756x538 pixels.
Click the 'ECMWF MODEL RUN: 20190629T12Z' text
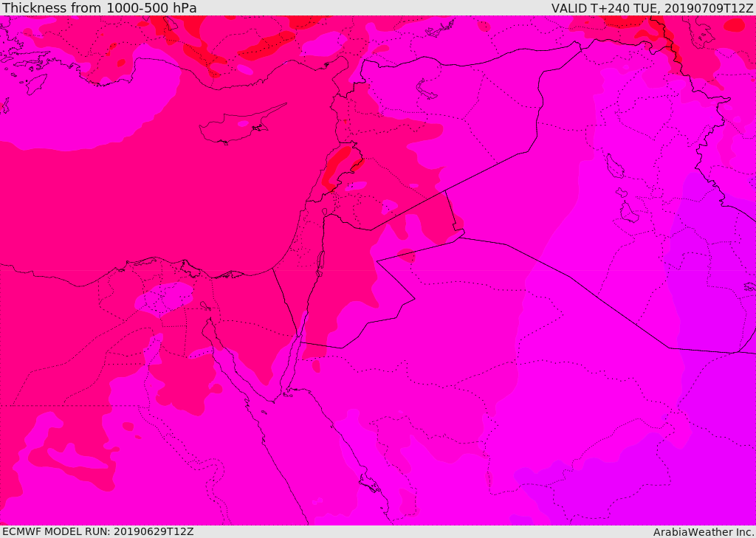98,531
